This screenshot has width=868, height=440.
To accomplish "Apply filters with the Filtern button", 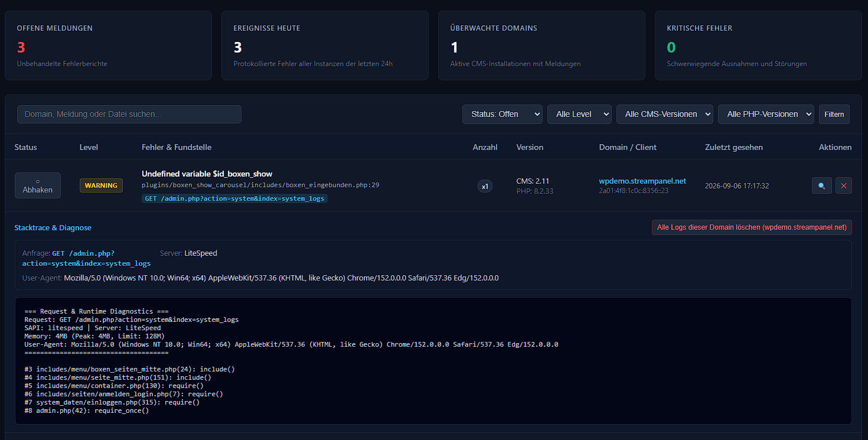I will (x=834, y=114).
